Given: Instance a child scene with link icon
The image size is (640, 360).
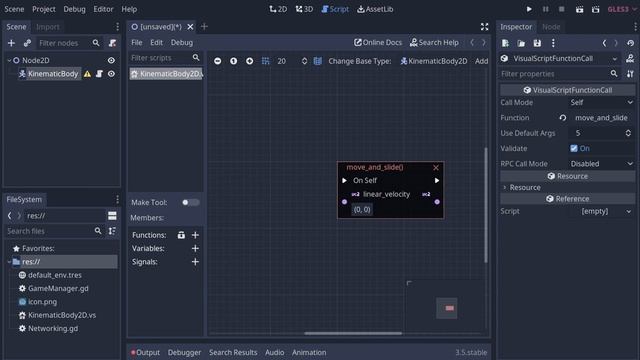Looking at the screenshot, I should [27, 43].
